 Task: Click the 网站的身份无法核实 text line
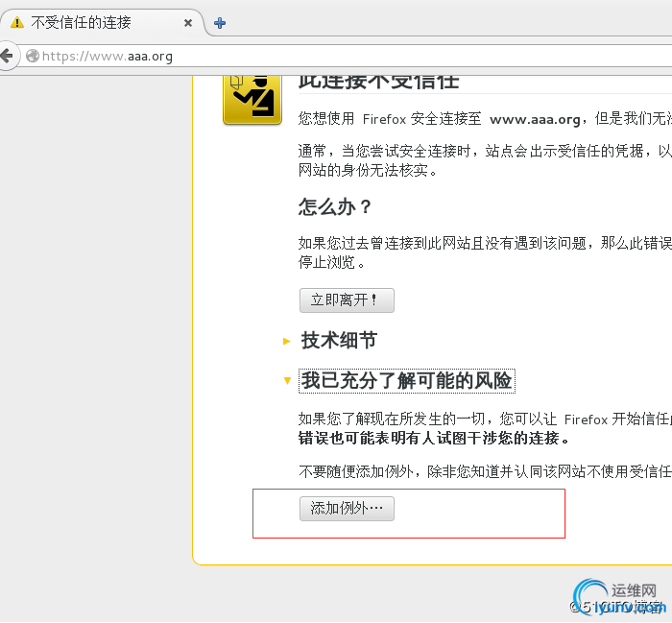click(368, 171)
